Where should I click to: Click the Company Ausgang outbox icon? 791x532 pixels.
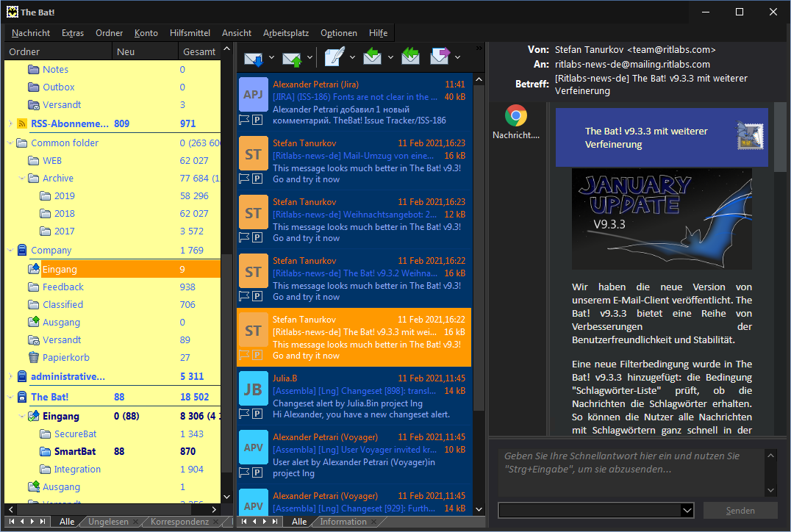(x=34, y=322)
